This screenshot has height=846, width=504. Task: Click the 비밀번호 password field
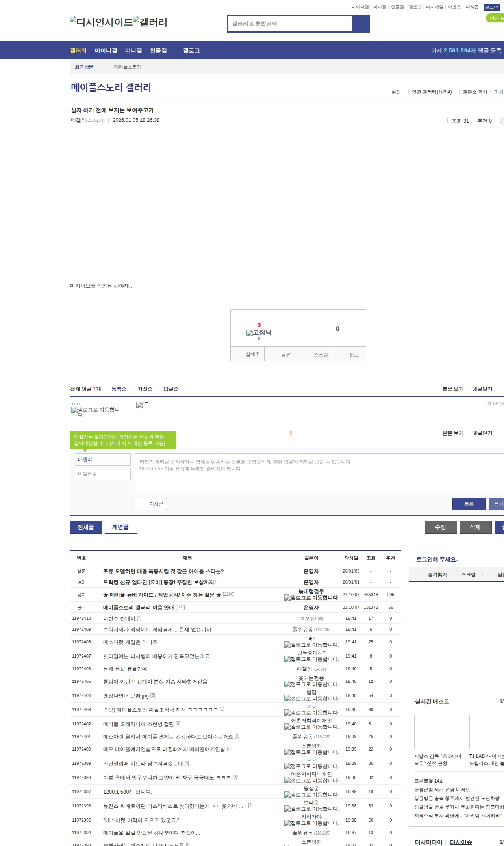103,474
